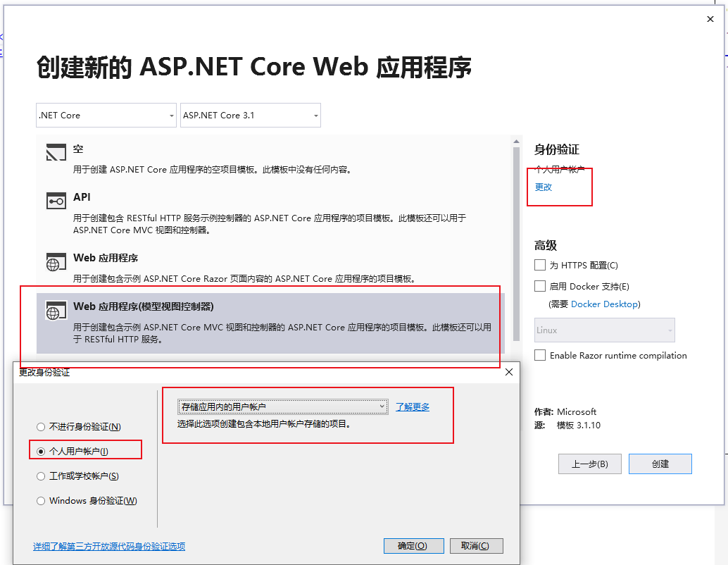728x565 pixels.
Task: Click the 高级 section heading
Action: [545, 245]
